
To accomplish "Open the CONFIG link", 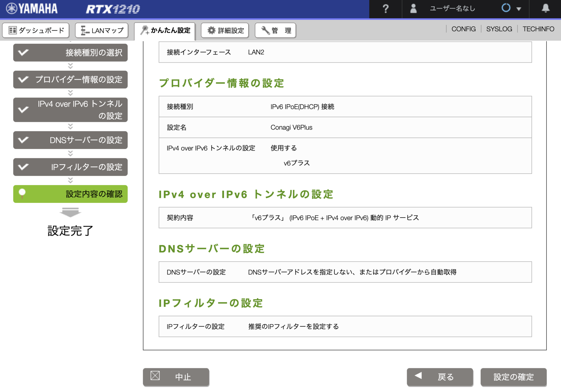I will (x=463, y=29).
